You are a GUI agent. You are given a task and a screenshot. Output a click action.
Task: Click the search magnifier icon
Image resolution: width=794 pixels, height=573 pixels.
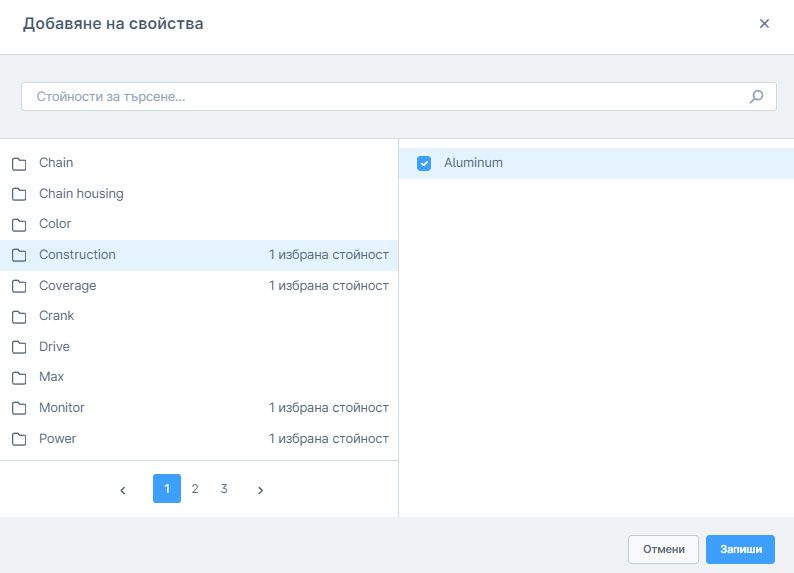(x=757, y=97)
